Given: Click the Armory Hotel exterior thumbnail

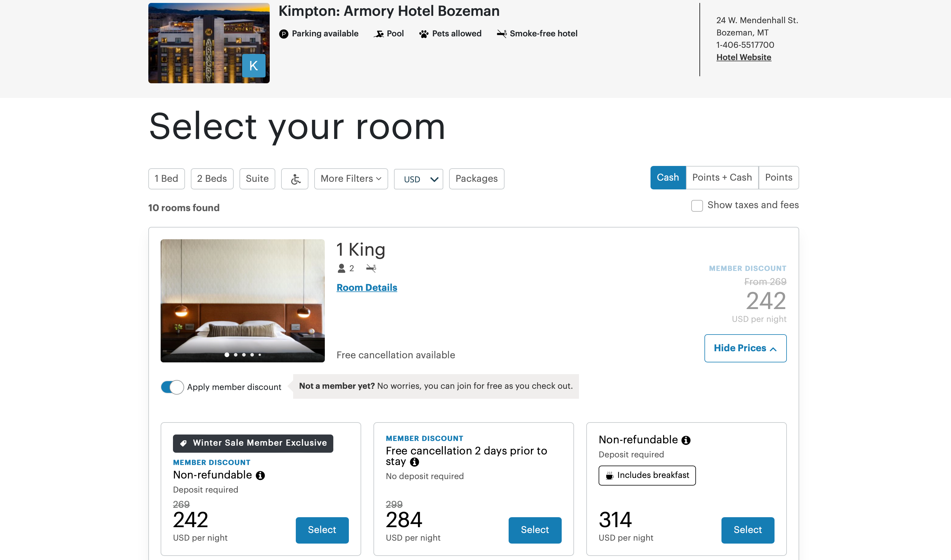Looking at the screenshot, I should point(209,43).
